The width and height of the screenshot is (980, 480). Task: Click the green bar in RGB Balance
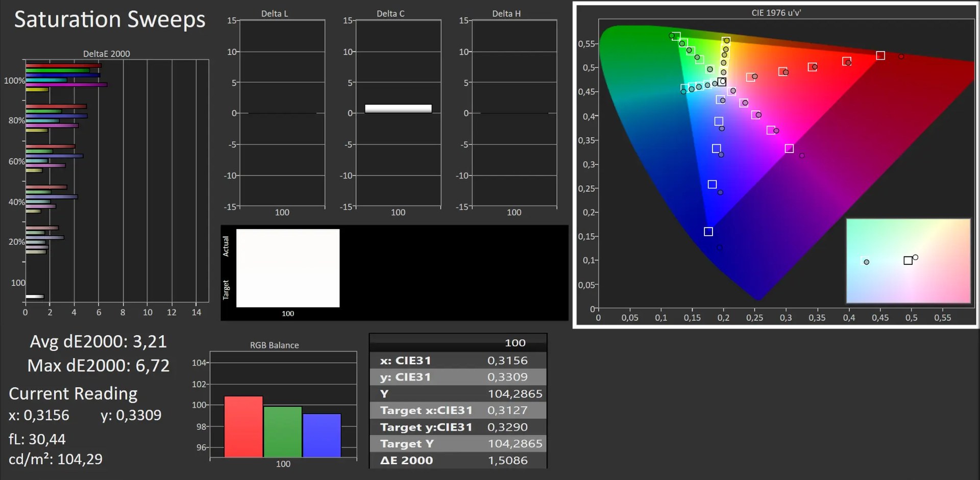(x=283, y=432)
